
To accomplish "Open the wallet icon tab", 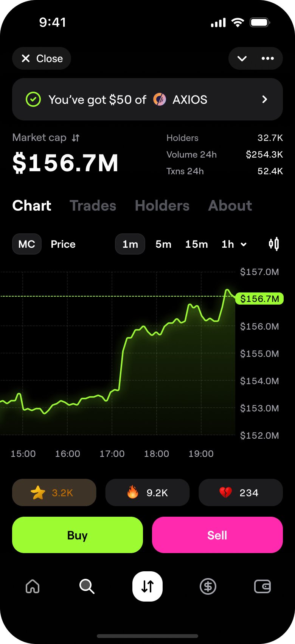I will click(262, 586).
